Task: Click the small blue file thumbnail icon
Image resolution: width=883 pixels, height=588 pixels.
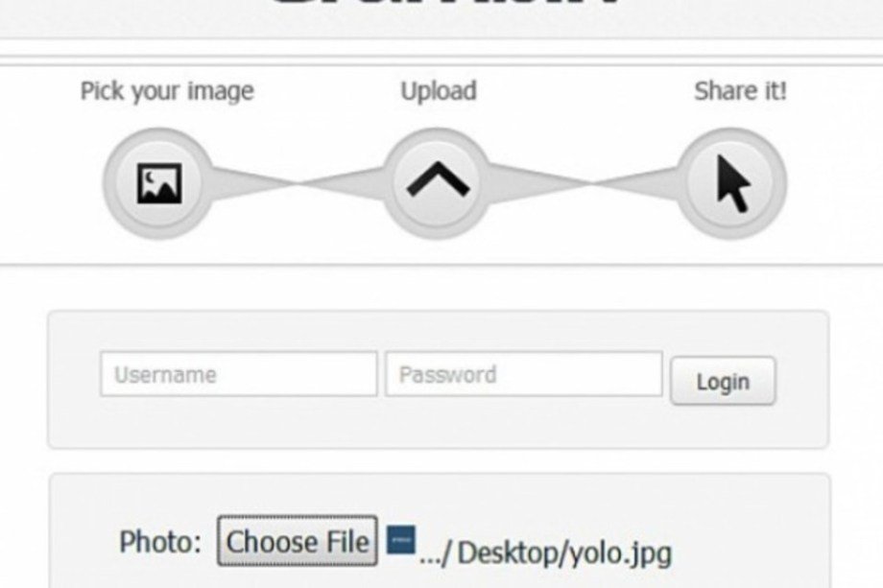Action: pos(401,540)
